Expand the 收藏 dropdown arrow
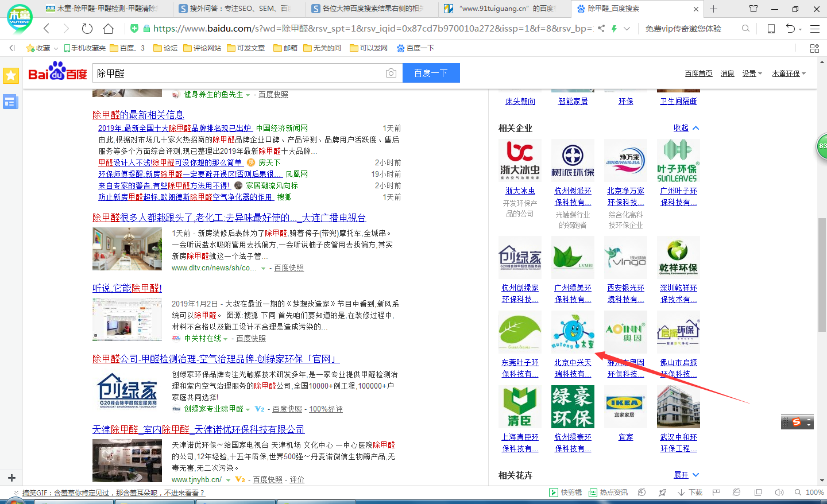The image size is (827, 504). (56, 49)
